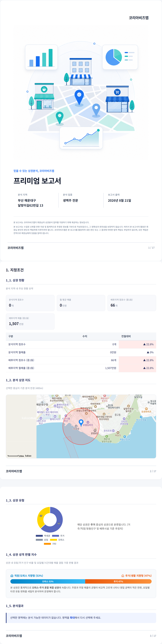This screenshot has width=162, height=644.
Task: Click the 1_4. 상권 성격 판별 지수 heading
Action: coord(21,554)
